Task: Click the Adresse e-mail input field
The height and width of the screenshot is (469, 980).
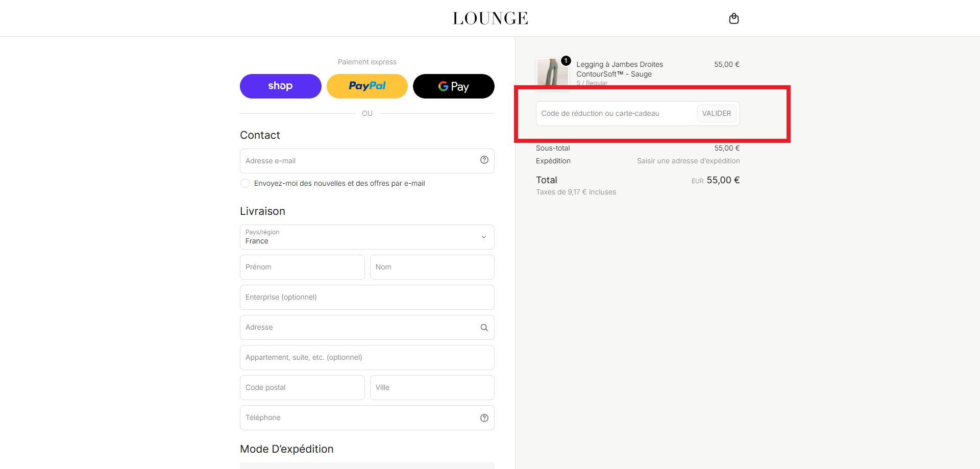Action: click(x=367, y=161)
